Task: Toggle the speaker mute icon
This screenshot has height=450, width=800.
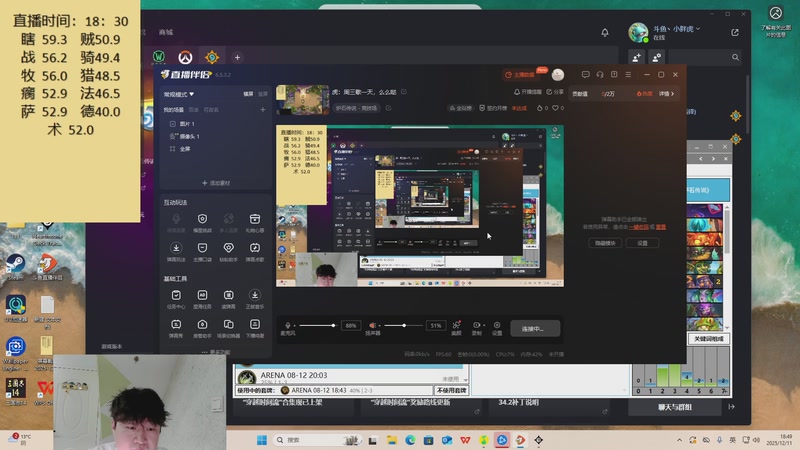Action: click(x=372, y=325)
